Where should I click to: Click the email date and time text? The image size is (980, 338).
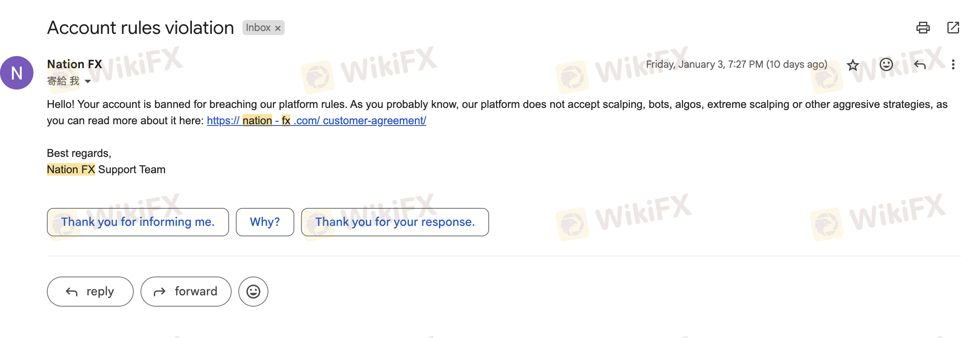coord(737,64)
